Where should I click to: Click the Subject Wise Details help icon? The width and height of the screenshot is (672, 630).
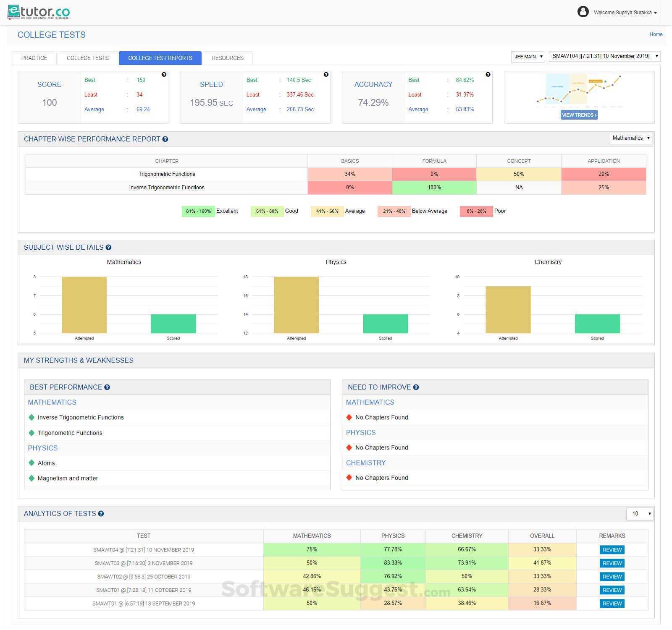(109, 247)
